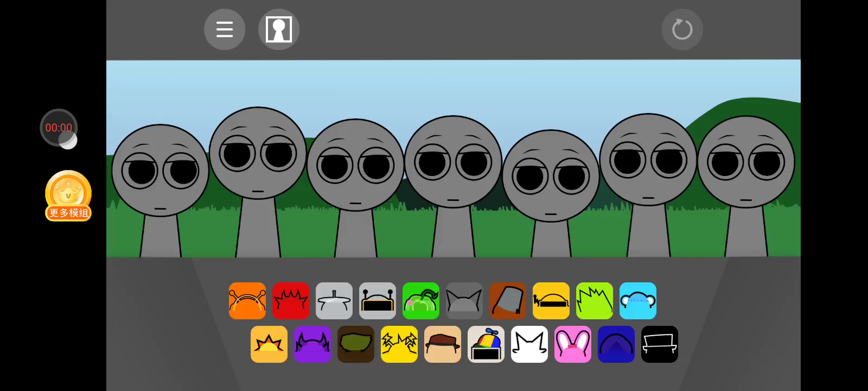Select the black icon with white outline
The image size is (868, 391).
point(660,344)
